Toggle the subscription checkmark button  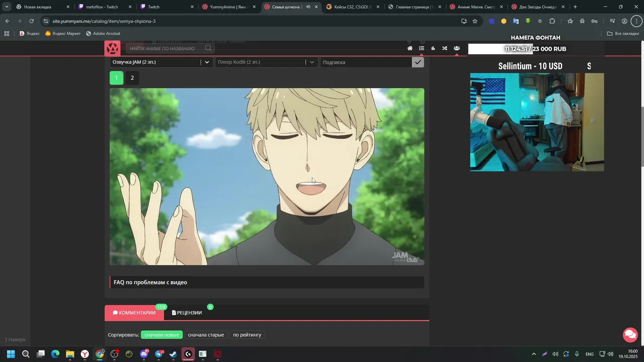pos(418,62)
